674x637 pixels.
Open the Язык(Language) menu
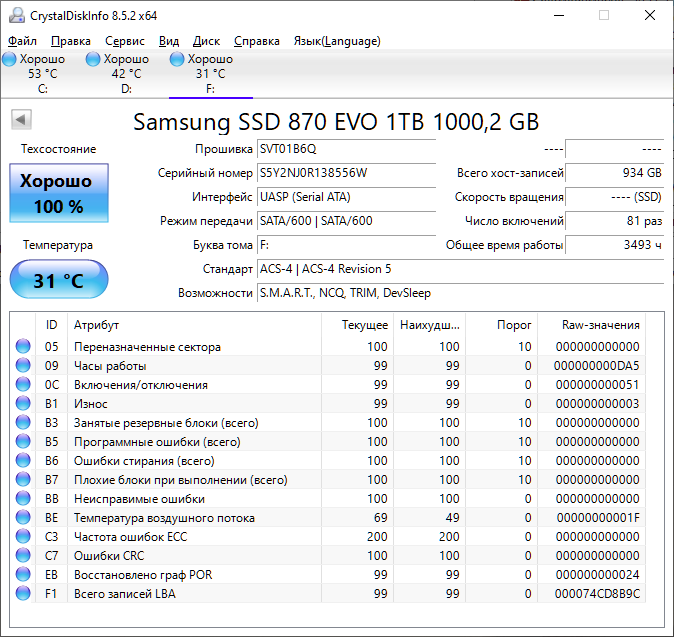pyautogui.click(x=336, y=41)
